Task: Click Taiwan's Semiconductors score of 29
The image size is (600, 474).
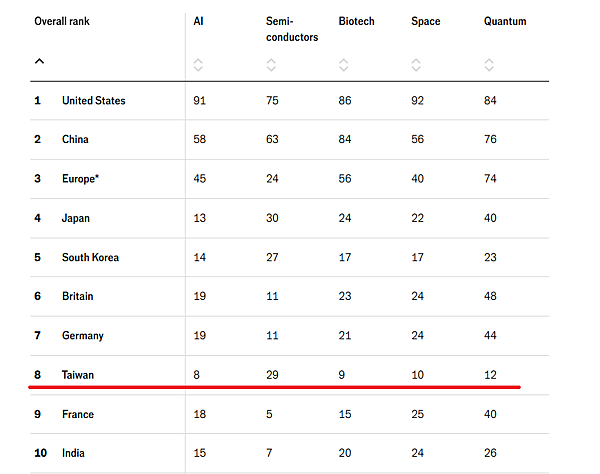Action: (272, 375)
